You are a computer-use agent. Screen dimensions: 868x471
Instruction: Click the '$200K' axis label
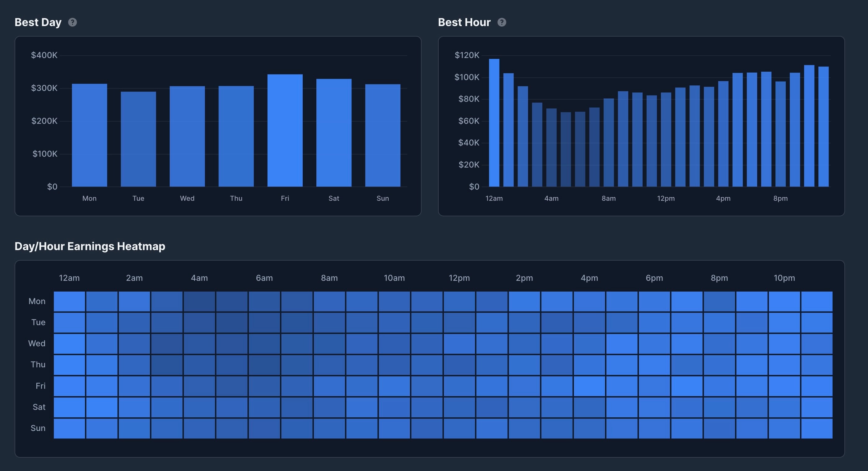click(44, 121)
